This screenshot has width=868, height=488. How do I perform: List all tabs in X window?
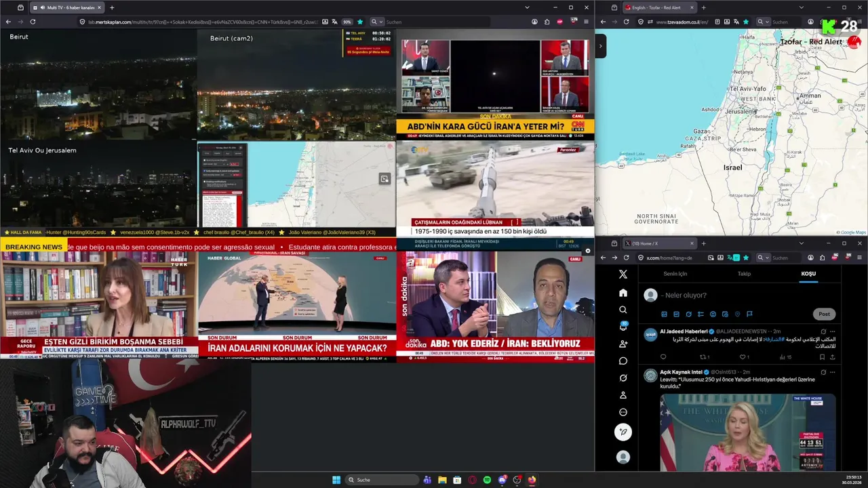[x=801, y=243]
